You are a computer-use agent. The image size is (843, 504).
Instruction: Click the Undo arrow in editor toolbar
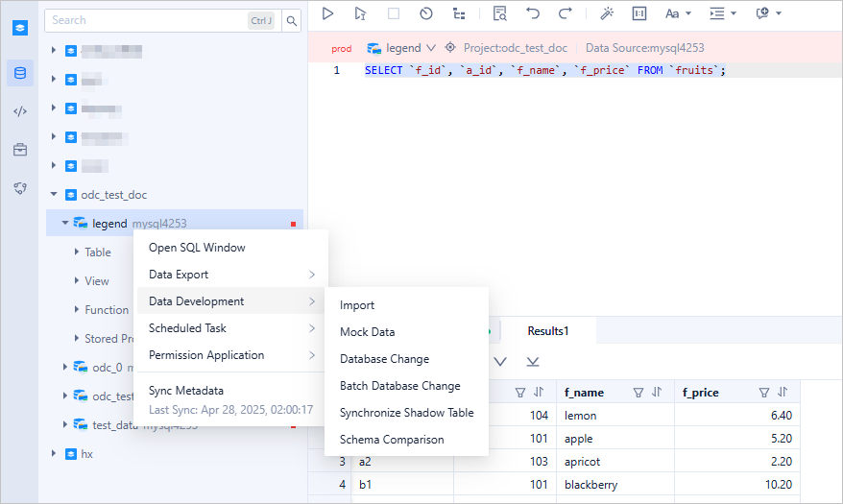point(533,13)
